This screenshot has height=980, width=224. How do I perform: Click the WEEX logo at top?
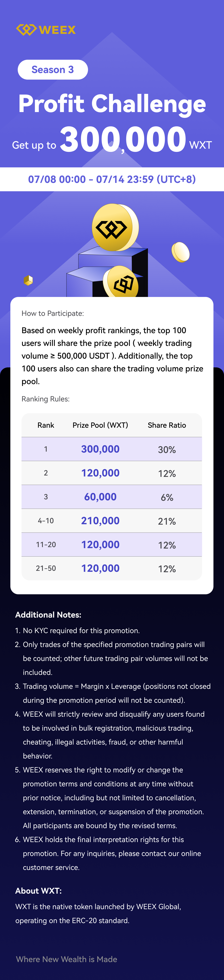point(46,30)
